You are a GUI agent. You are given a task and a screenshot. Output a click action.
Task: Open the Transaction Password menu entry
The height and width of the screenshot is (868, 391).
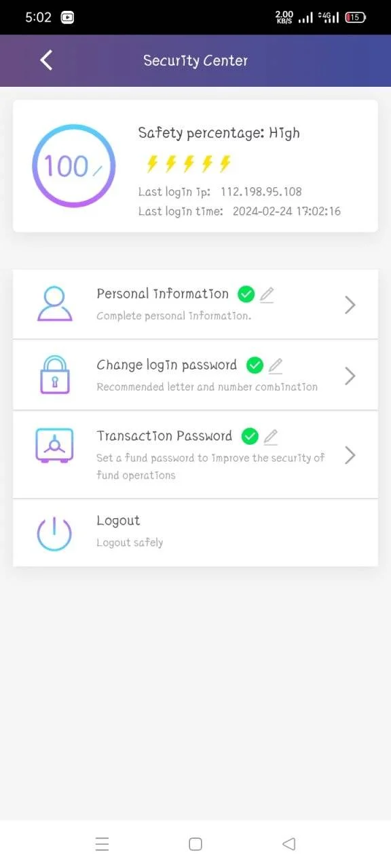click(x=195, y=454)
